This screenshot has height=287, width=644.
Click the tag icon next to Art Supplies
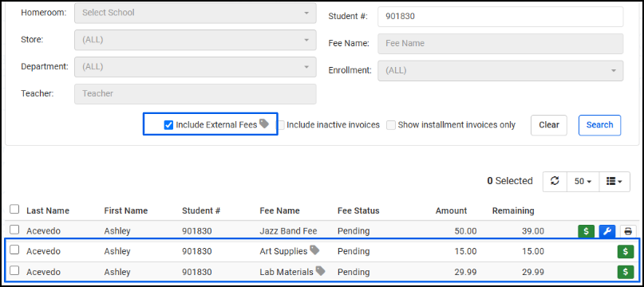(x=314, y=250)
